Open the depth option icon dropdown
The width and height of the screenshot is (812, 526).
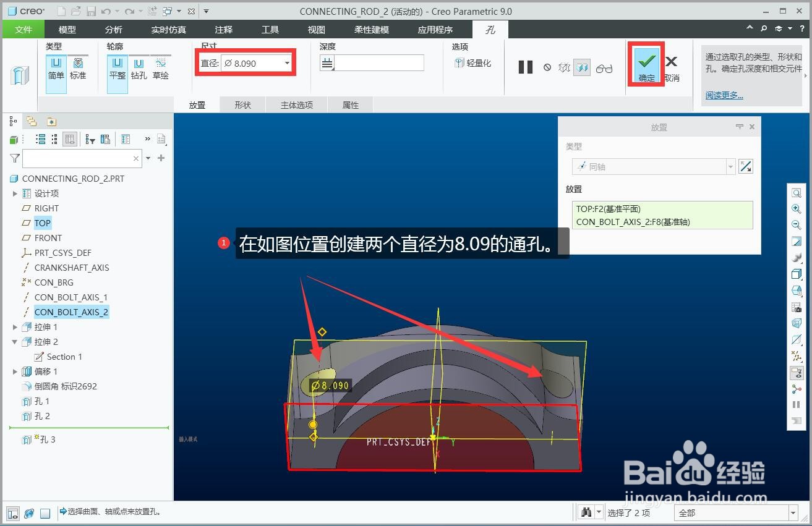click(327, 63)
